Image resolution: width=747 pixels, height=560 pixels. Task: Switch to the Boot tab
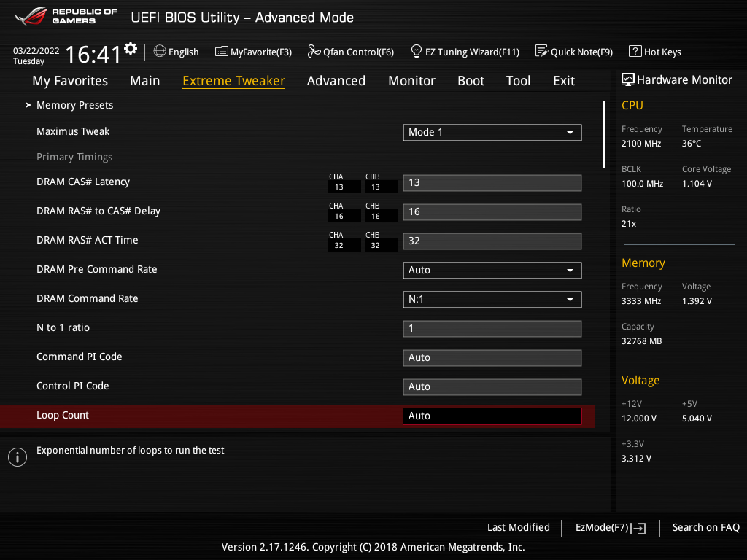coord(471,81)
